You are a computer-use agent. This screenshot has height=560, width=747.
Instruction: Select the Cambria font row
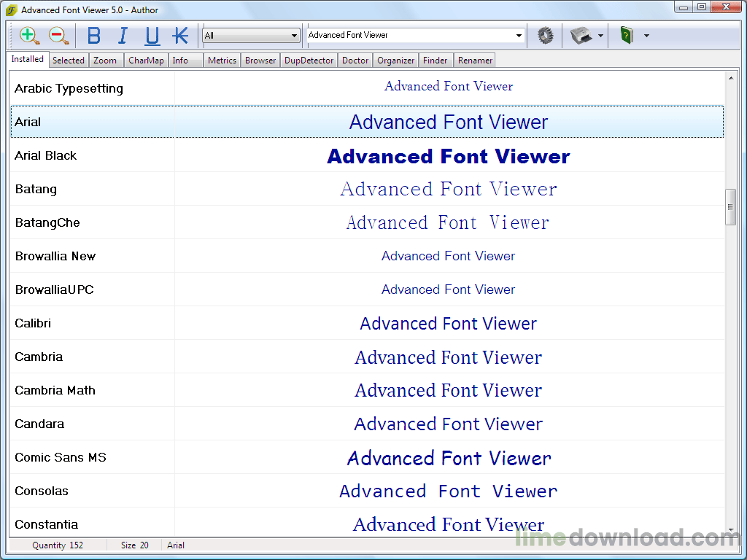(x=367, y=357)
